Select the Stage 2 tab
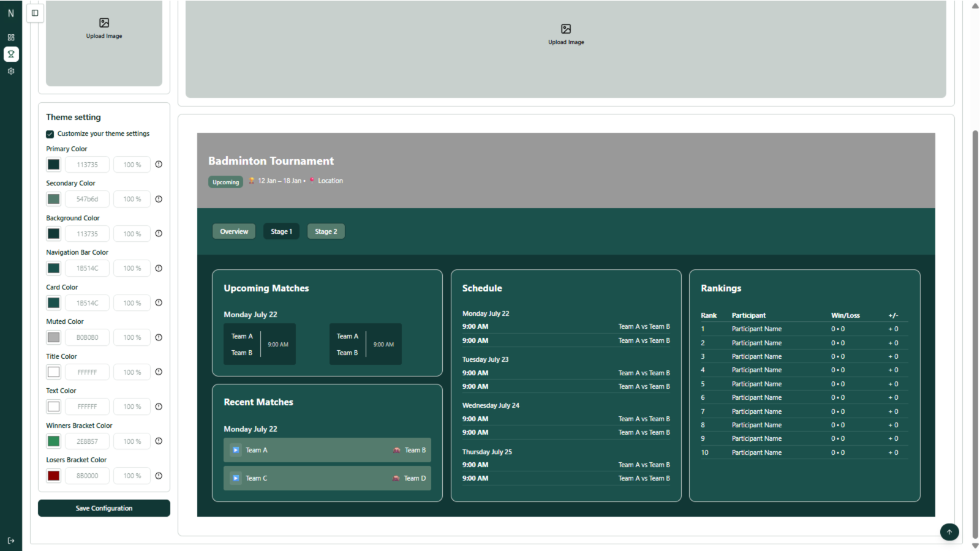The height and width of the screenshot is (551, 980). (326, 231)
